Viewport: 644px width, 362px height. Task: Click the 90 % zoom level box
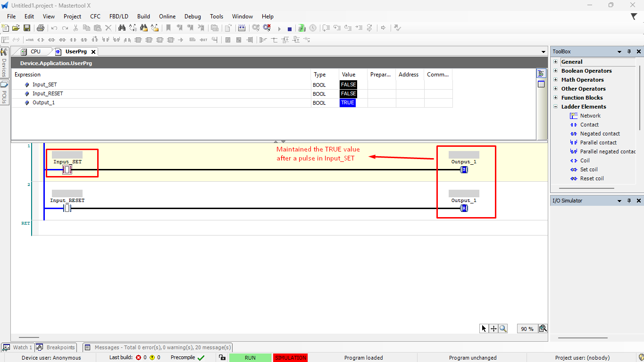coord(527,329)
